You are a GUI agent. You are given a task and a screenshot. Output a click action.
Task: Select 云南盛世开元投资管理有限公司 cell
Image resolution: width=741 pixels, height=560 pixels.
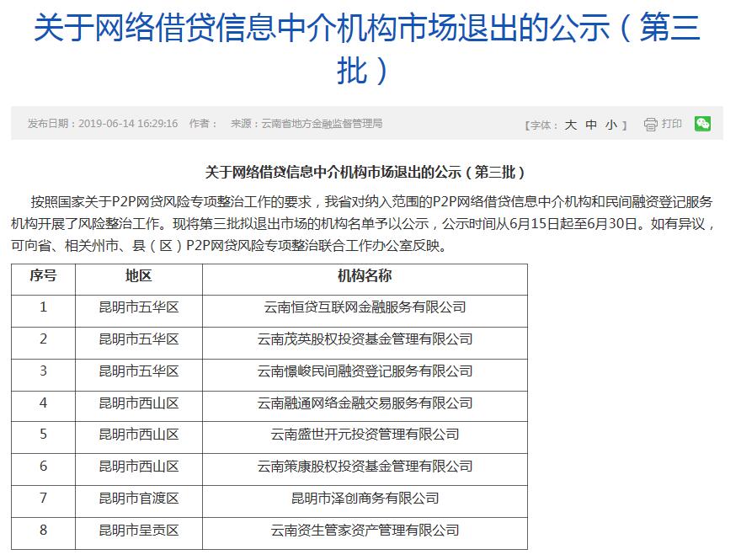click(x=365, y=435)
